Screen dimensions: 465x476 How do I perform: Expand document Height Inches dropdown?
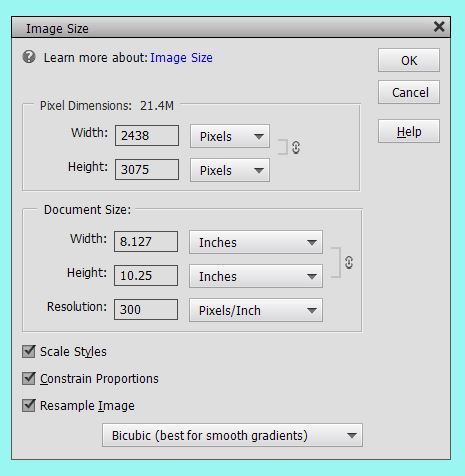click(x=256, y=276)
